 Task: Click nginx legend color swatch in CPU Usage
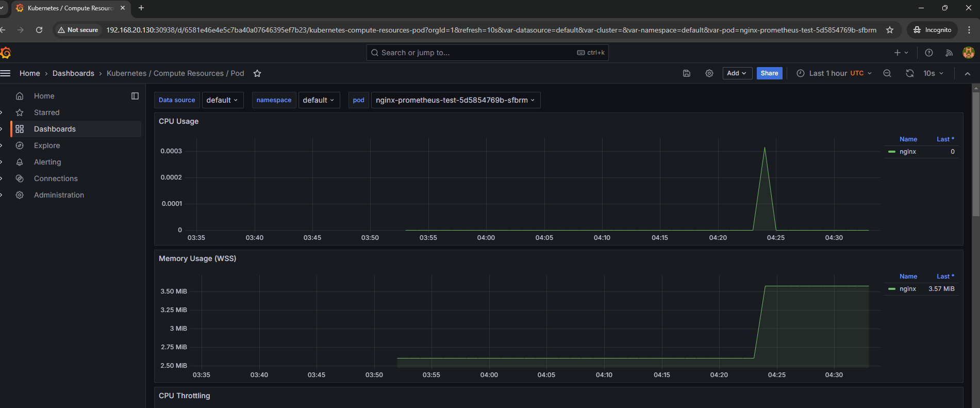pos(892,152)
